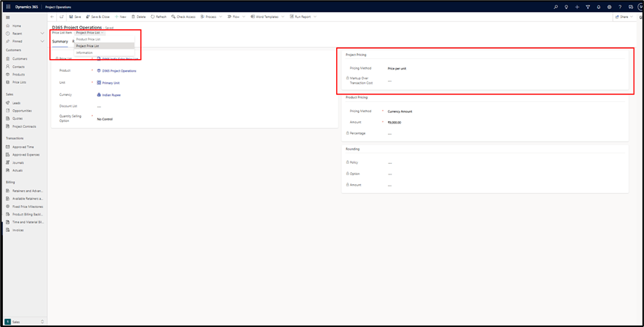Viewport: 644px width, 327px height.
Task: Collapse the sidebar with hamburger icon
Action: point(8,17)
